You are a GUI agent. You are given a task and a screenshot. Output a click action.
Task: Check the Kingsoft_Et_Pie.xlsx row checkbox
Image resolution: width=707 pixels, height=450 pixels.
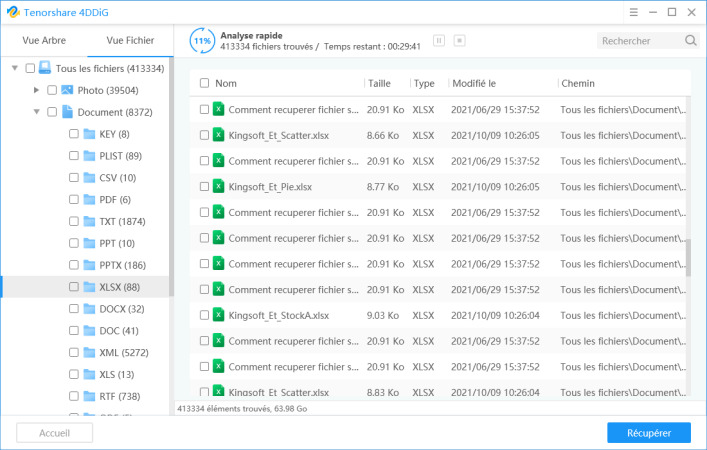[204, 187]
